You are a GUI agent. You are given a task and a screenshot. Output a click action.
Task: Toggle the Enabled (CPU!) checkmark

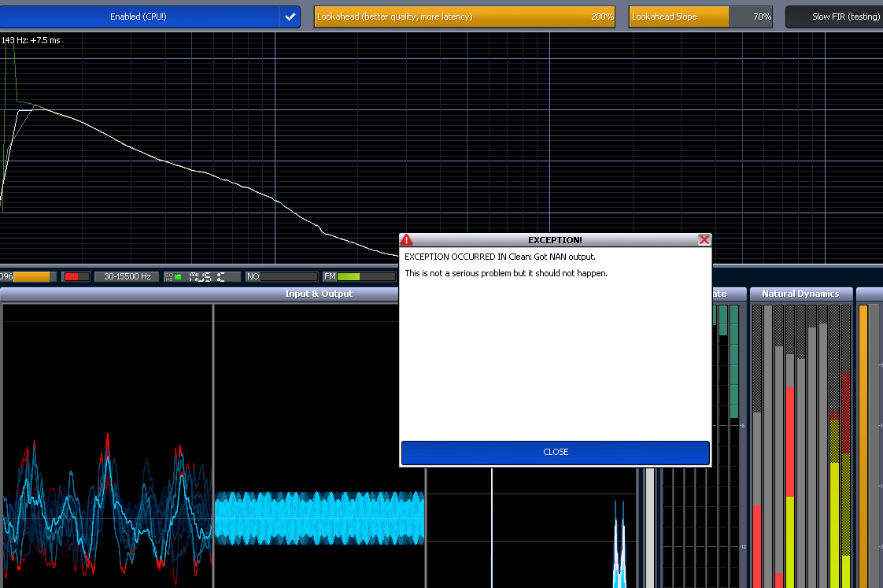[290, 17]
